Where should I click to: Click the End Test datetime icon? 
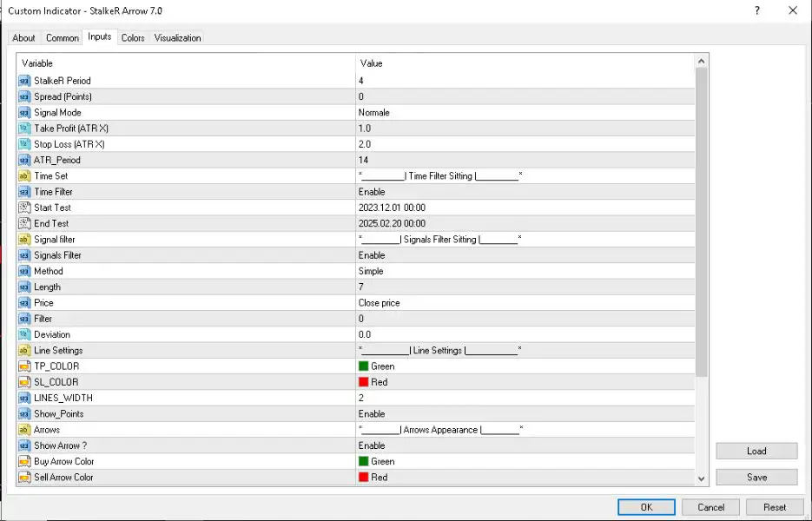point(24,224)
